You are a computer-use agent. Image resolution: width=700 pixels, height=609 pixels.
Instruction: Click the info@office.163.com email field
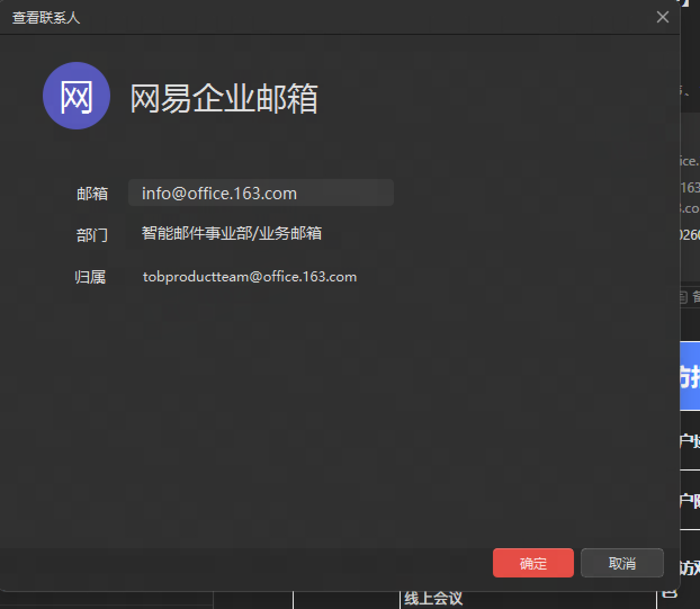point(261,193)
